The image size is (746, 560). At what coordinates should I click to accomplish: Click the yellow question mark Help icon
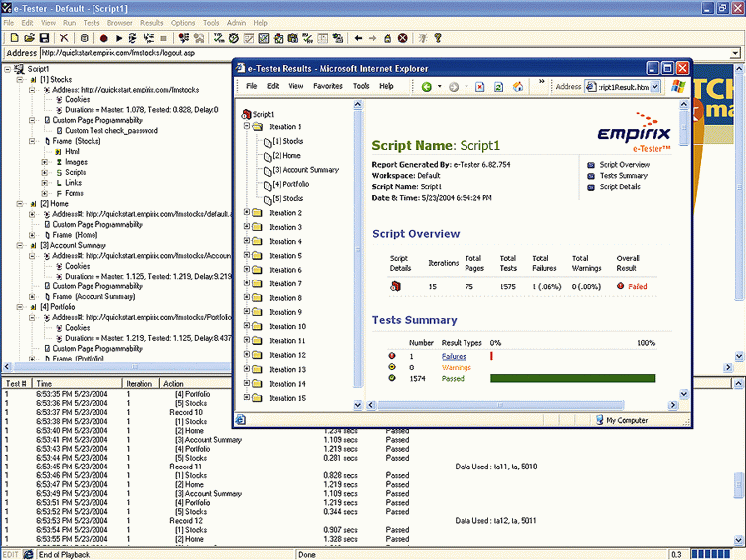click(x=438, y=38)
